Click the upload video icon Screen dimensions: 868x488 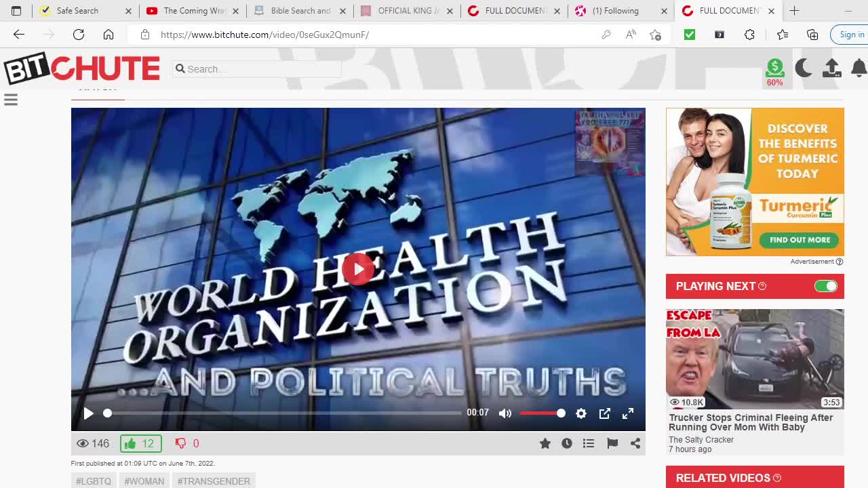coord(832,68)
